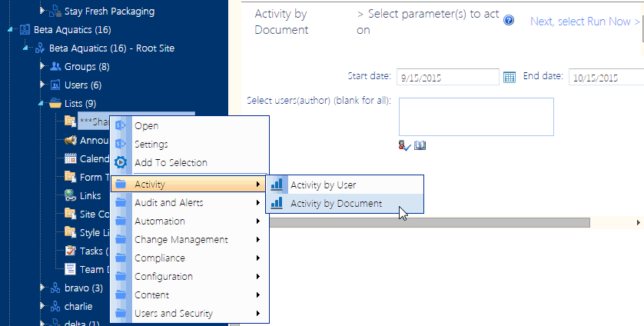644x326 pixels.
Task: Click the folder icon beside Activity menu
Action: [121, 185]
